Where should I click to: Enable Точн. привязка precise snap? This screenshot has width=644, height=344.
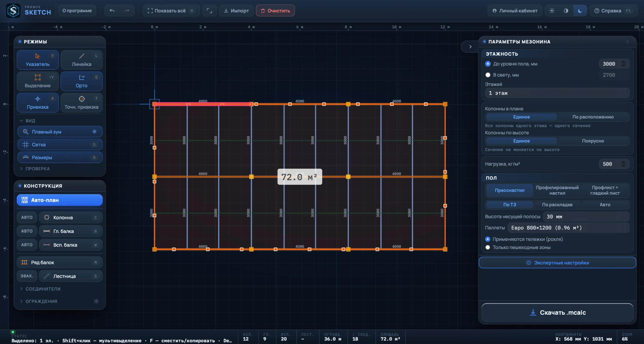point(81,103)
